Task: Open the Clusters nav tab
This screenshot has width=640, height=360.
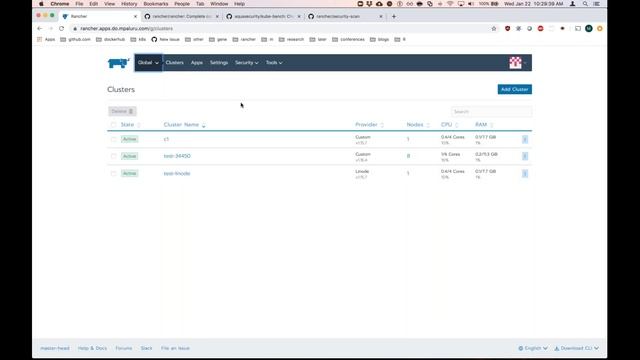Action: click(x=174, y=63)
